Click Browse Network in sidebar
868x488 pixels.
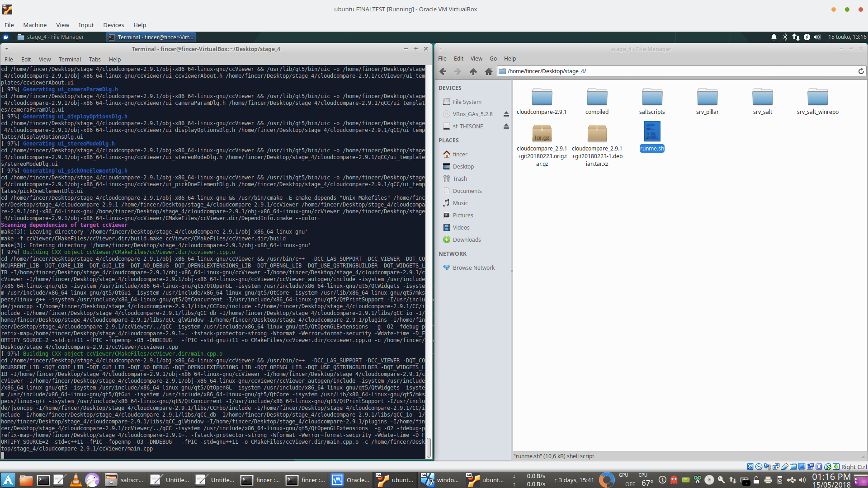click(x=473, y=268)
